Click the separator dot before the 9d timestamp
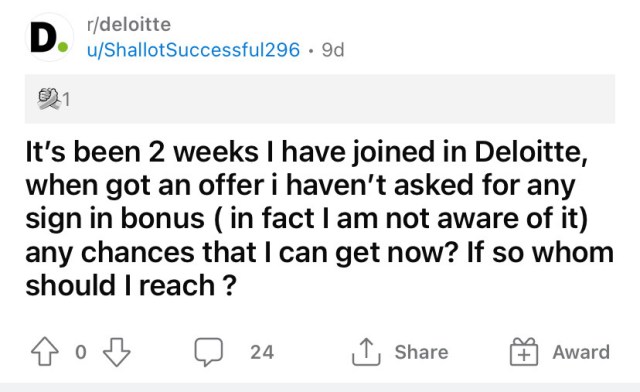 tap(311, 51)
